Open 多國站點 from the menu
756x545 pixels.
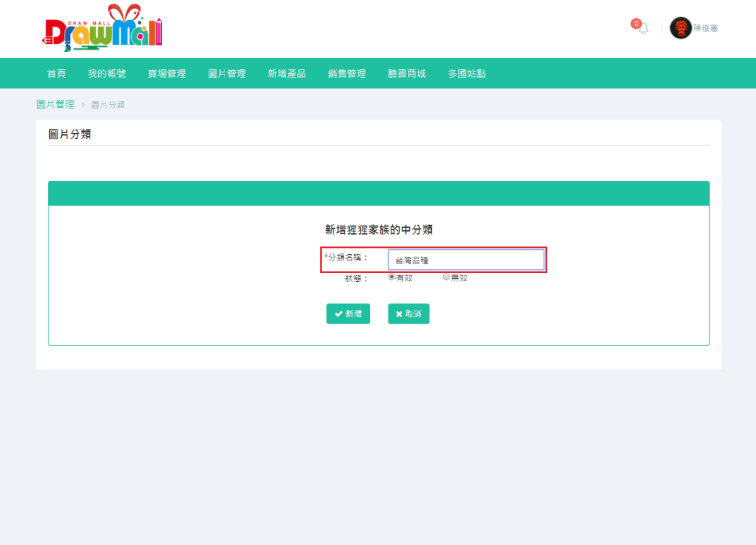tap(466, 73)
